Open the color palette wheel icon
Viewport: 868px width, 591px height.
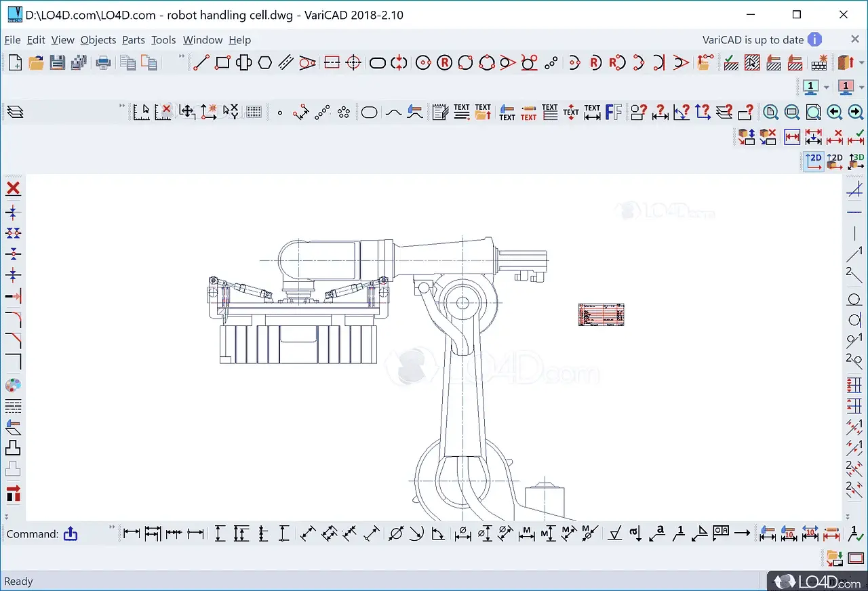[x=13, y=386]
